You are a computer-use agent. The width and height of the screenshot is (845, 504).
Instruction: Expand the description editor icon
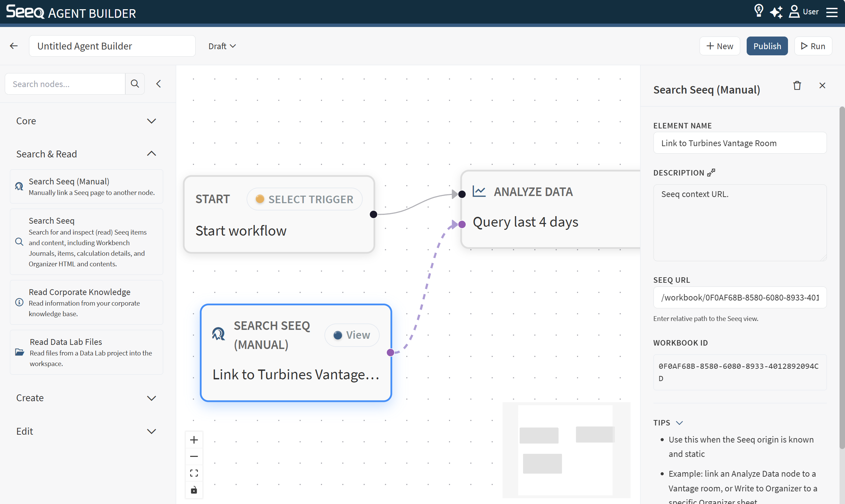(x=711, y=172)
